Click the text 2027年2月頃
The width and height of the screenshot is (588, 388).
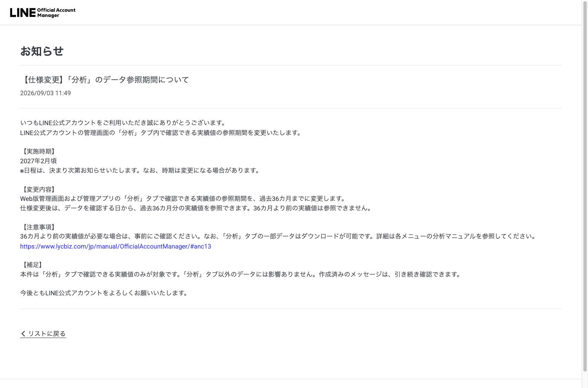[39, 161]
